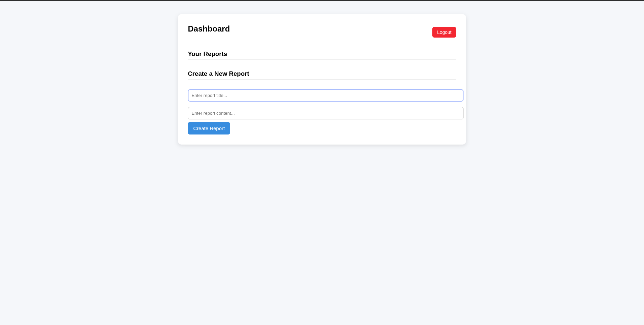Place cursor in the title placeholder text
The width and height of the screenshot is (644, 325).
pos(209,96)
